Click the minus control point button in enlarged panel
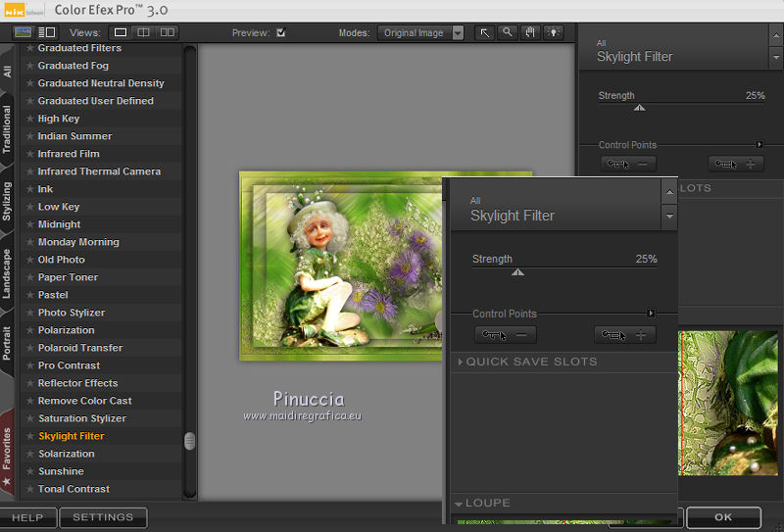This screenshot has height=532, width=784. tap(506, 335)
